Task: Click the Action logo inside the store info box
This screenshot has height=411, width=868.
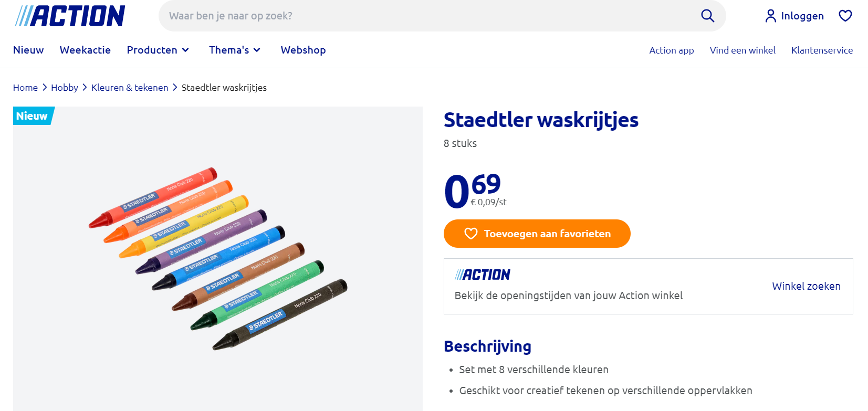Action: pyautogui.click(x=482, y=274)
